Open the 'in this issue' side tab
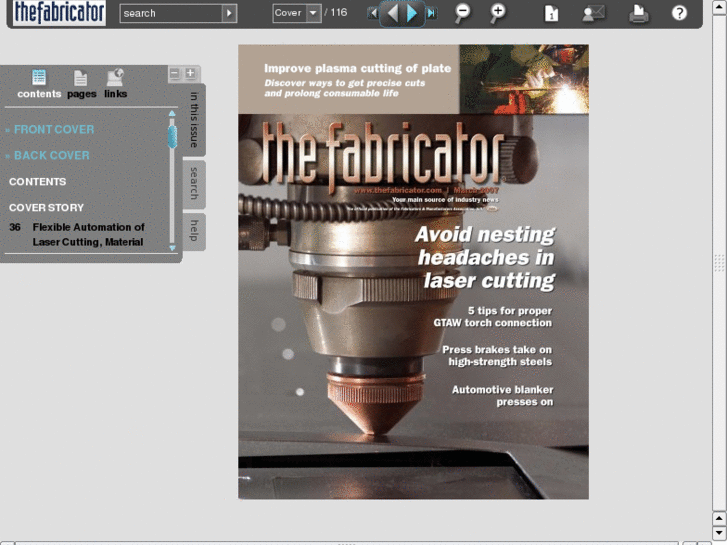This screenshot has width=727, height=545. tap(194, 120)
